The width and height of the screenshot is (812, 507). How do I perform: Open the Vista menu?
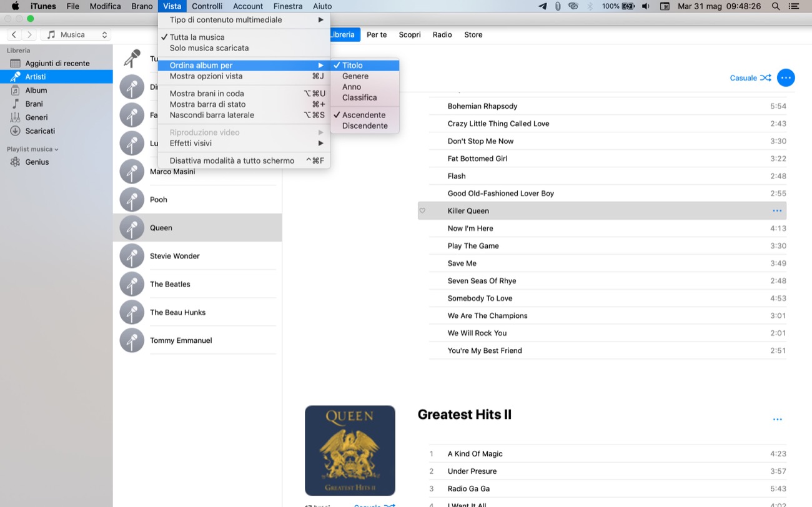172,6
